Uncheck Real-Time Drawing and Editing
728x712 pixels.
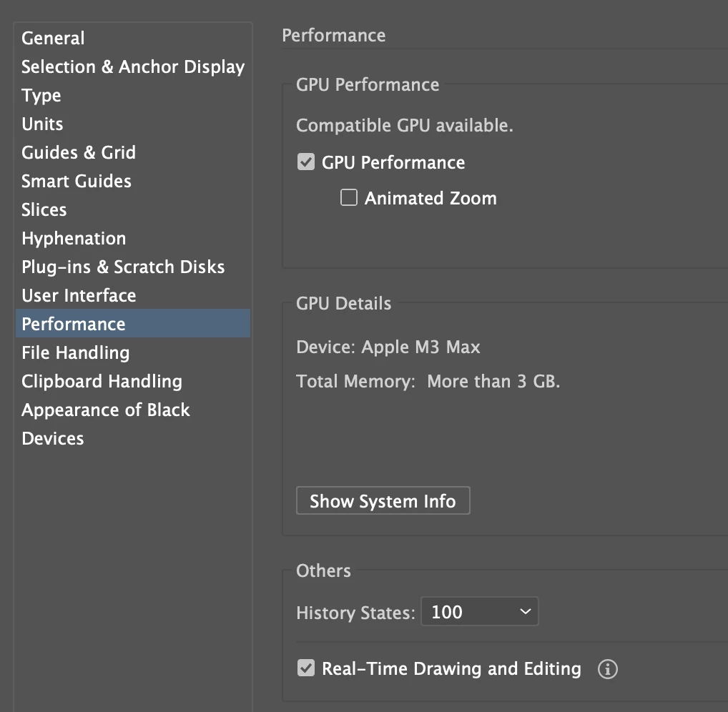306,669
